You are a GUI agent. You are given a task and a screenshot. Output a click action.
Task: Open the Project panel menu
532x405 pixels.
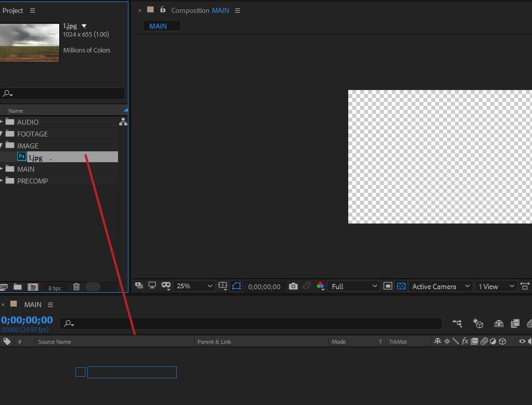[33, 10]
